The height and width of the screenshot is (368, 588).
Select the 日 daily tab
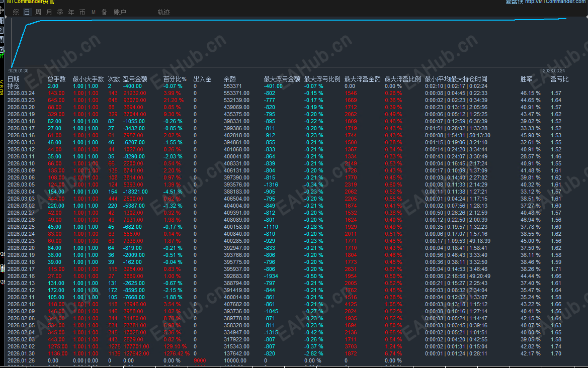(x=27, y=13)
